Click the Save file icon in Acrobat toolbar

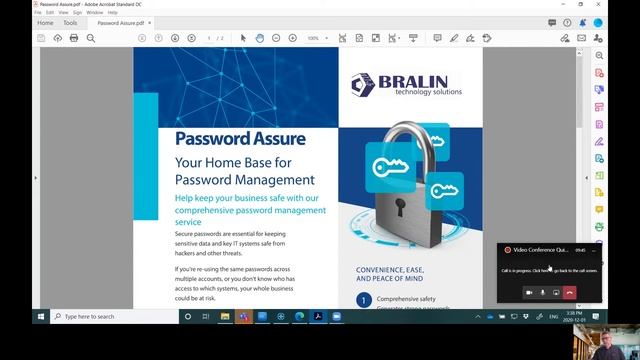[41, 38]
